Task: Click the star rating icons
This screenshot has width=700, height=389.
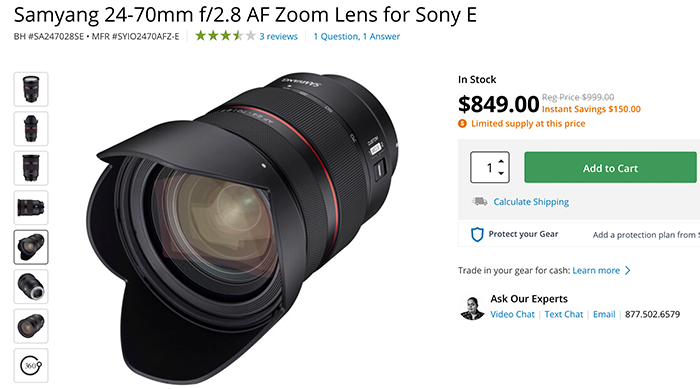Action: point(225,36)
